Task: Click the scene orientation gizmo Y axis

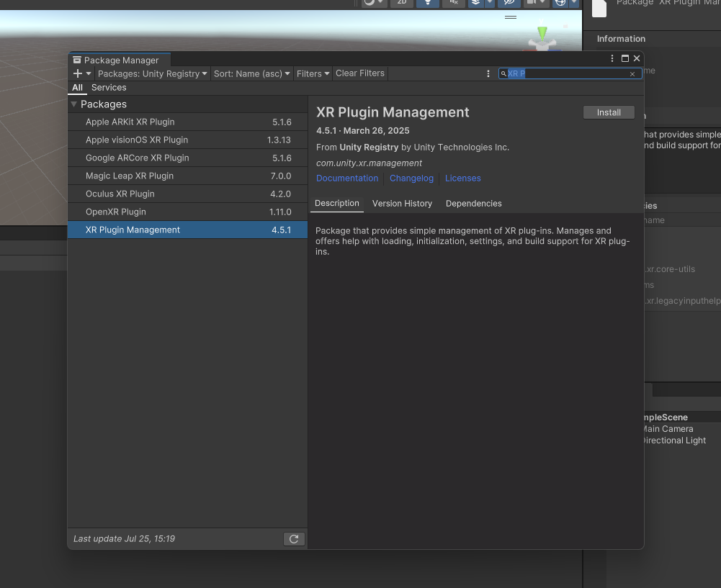Action: pyautogui.click(x=542, y=32)
